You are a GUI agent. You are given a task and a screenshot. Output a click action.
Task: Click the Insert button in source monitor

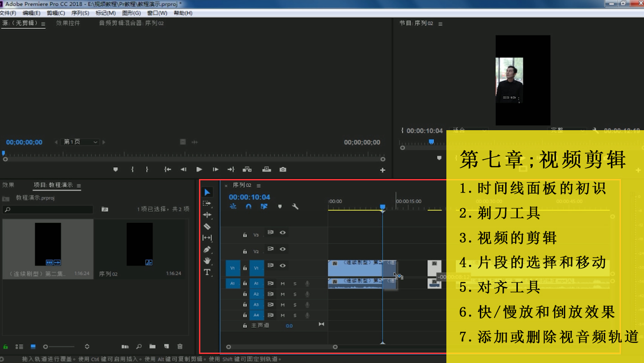pos(247,170)
